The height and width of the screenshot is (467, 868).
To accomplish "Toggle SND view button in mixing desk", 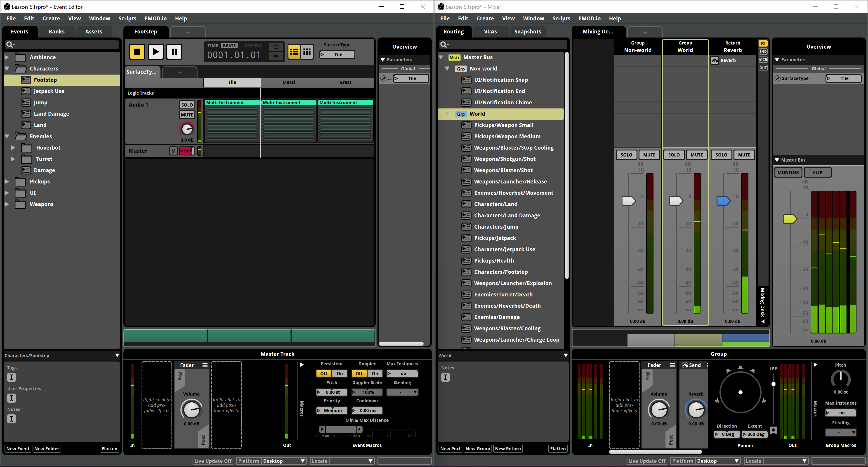I will [x=763, y=52].
